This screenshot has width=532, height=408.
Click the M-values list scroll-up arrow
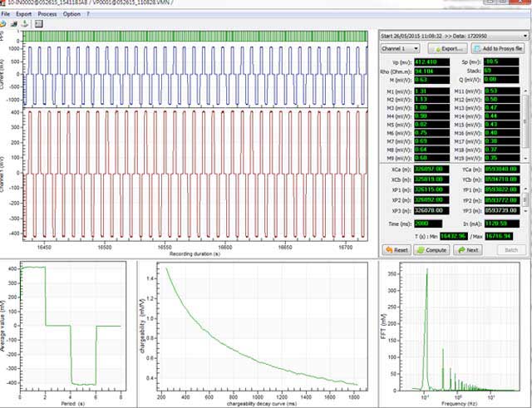pyautogui.click(x=525, y=90)
